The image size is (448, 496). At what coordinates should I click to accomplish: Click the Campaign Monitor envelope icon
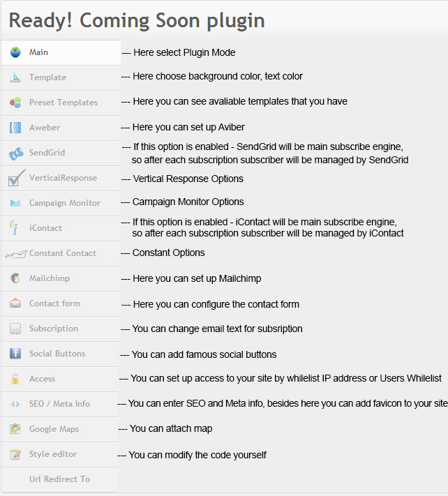[x=15, y=203]
